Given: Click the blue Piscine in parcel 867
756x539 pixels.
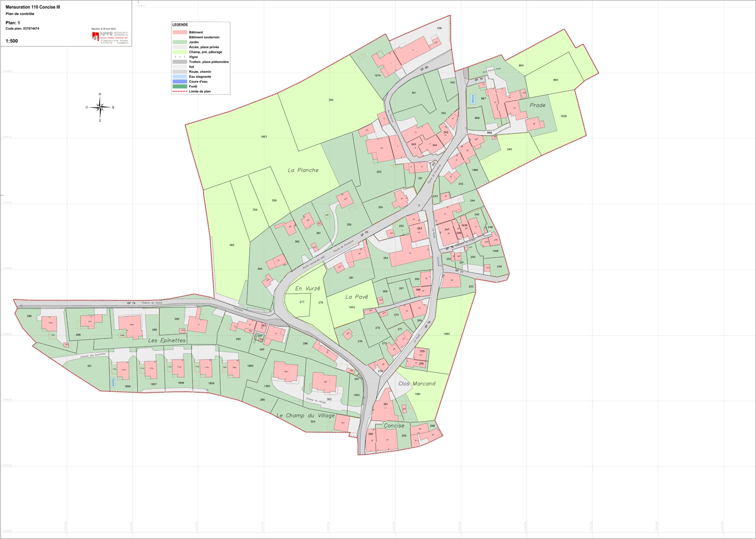Looking at the screenshot, I should click(473, 99).
